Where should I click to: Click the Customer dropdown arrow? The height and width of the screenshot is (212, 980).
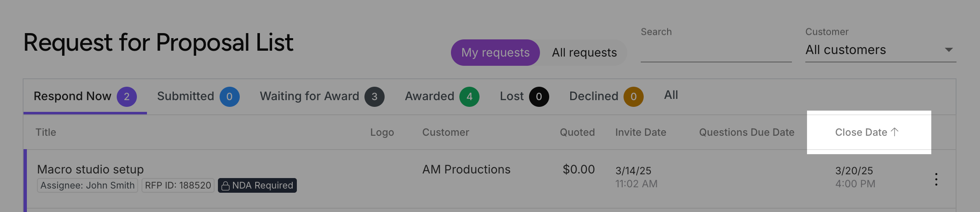949,50
